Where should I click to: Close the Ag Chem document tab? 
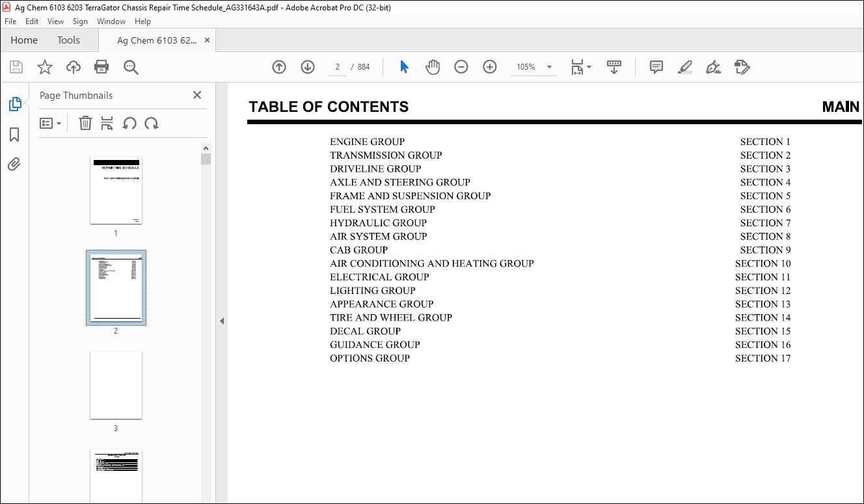click(208, 40)
